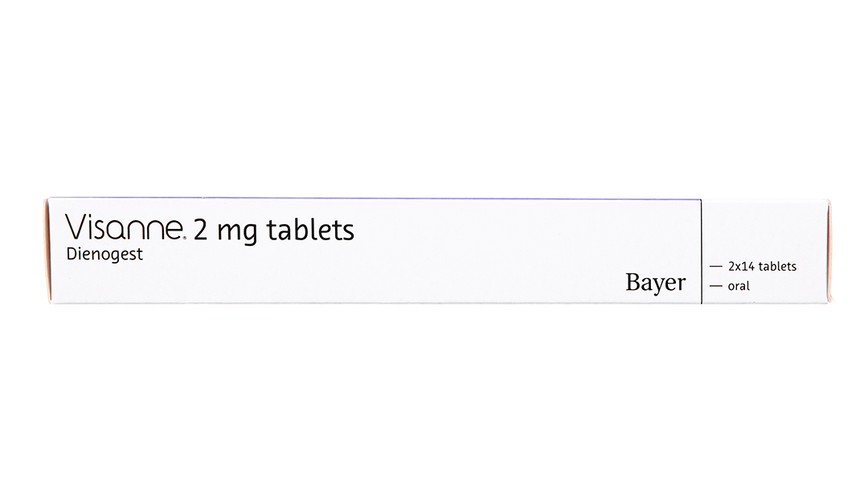Click the word 'tablets' in the title
Screen dimensions: 868x482
[x=310, y=231]
